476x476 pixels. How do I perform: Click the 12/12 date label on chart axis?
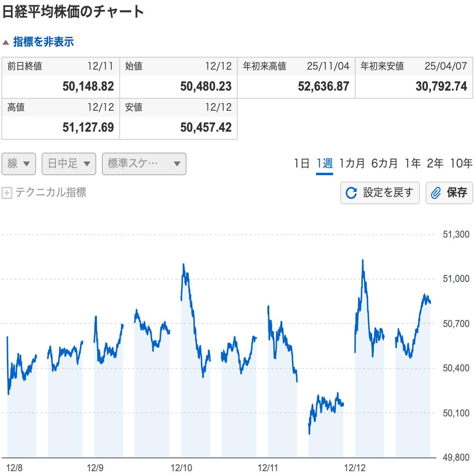click(354, 468)
